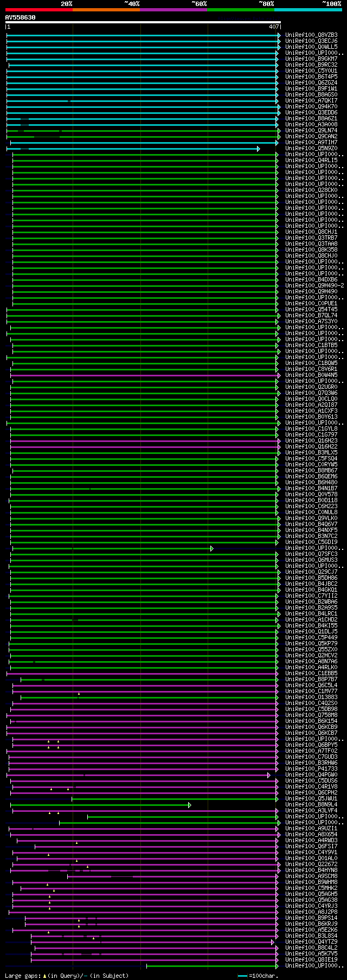This screenshot has width=347, height=980.
Task: Open the UniRef100_C5Y0U1 hit label
Action: pos(311,71)
